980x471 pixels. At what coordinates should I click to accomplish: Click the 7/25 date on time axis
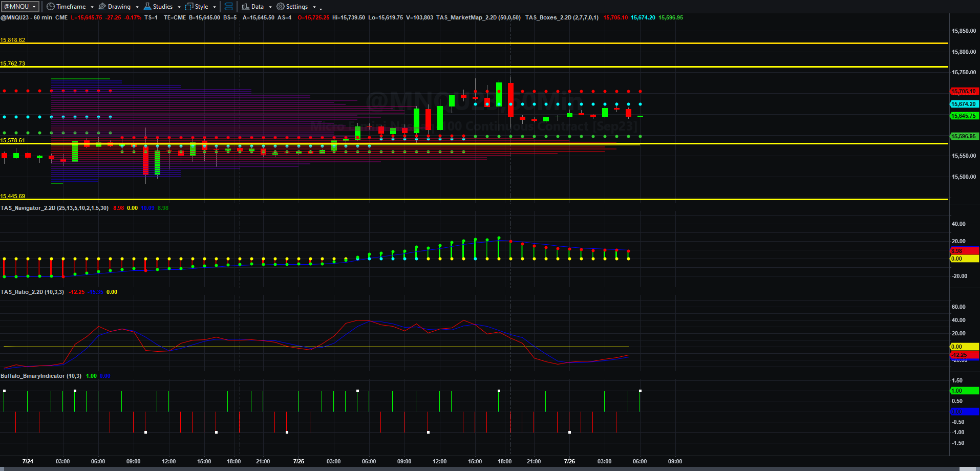(299, 461)
